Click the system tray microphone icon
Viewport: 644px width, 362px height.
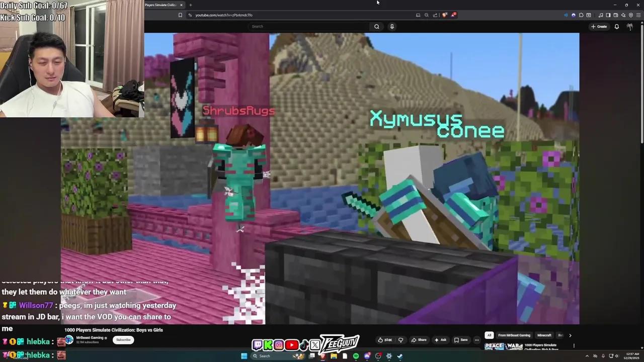pos(603,356)
